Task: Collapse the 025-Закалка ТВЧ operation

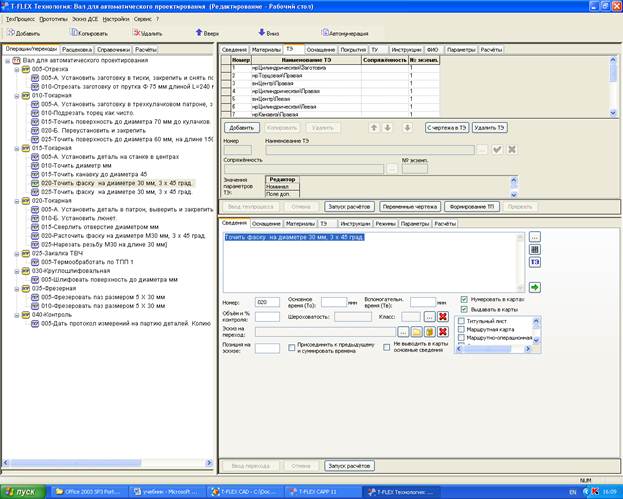Action: pyautogui.click(x=17, y=253)
